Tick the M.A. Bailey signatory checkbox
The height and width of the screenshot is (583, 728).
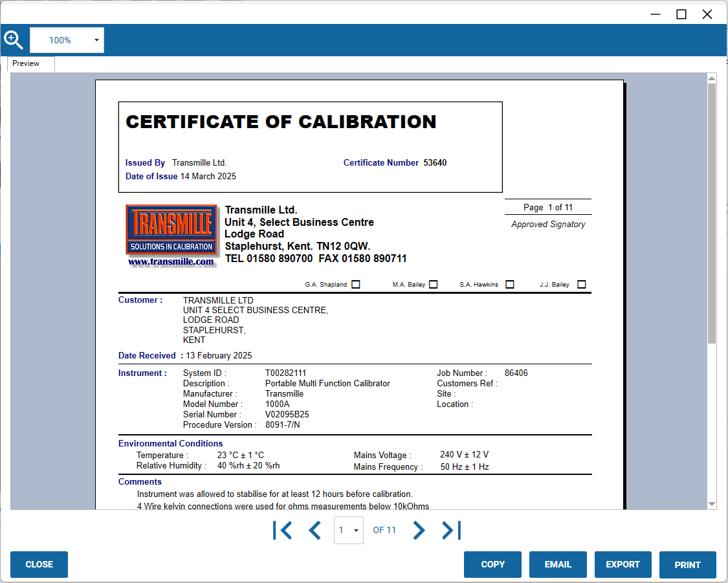click(434, 285)
